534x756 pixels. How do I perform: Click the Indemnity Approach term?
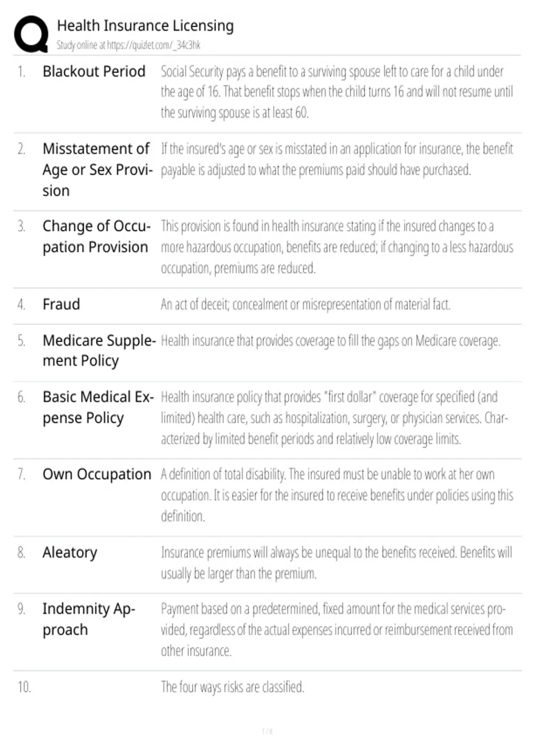coord(89,619)
